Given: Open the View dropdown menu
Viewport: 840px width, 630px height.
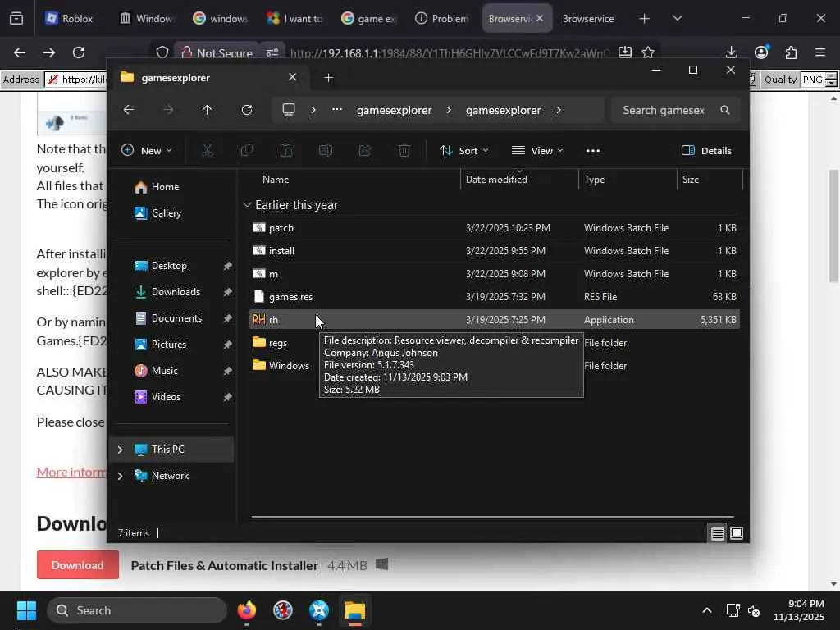Looking at the screenshot, I should point(537,151).
